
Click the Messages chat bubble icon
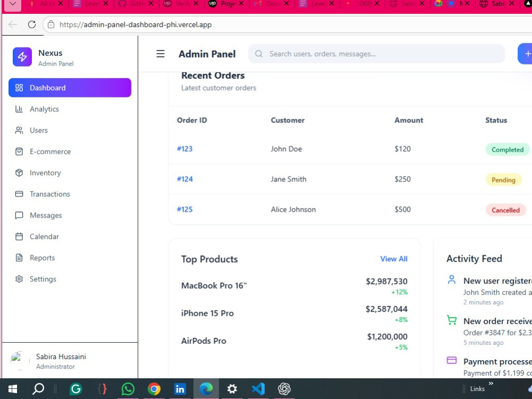point(19,215)
